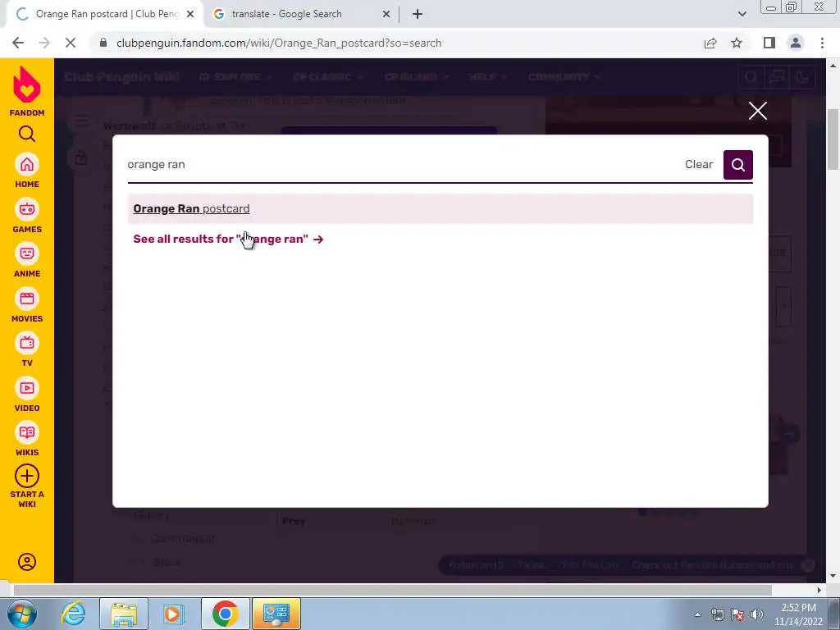Expand the tab search dropdown
840x630 pixels.
(742, 14)
